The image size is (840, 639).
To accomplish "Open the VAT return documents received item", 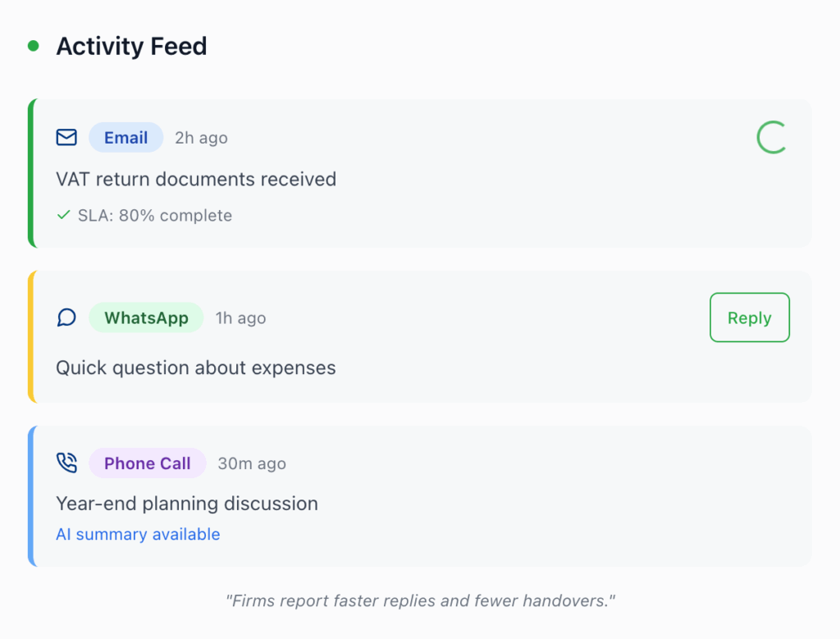I will coord(196,179).
